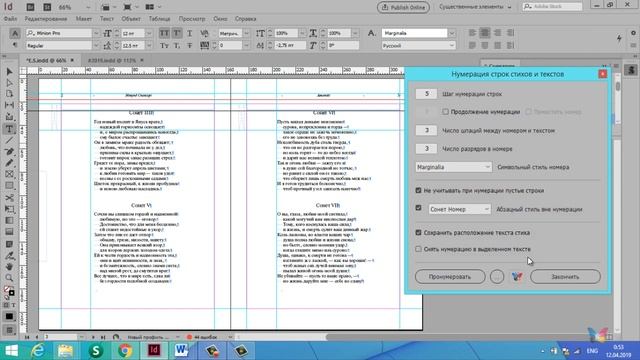Click the butterfly logo in the dialog
This screenshot has height=360, width=640.
tap(517, 277)
